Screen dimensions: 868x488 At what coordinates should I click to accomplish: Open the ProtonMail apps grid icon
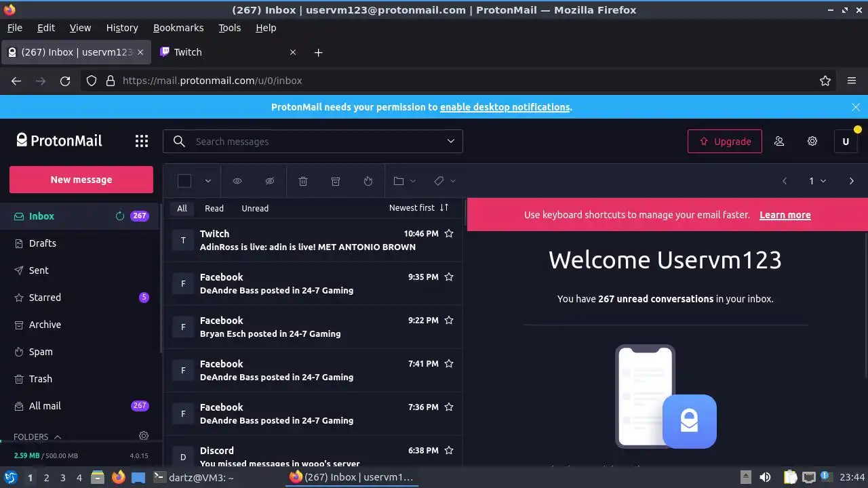[141, 141]
